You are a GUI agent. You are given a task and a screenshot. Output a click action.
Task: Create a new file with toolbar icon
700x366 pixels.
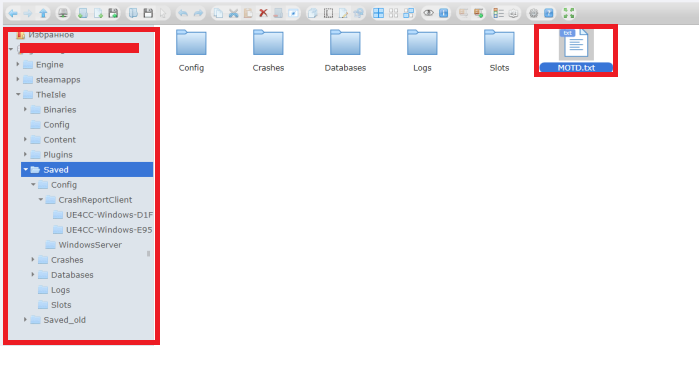[98, 13]
